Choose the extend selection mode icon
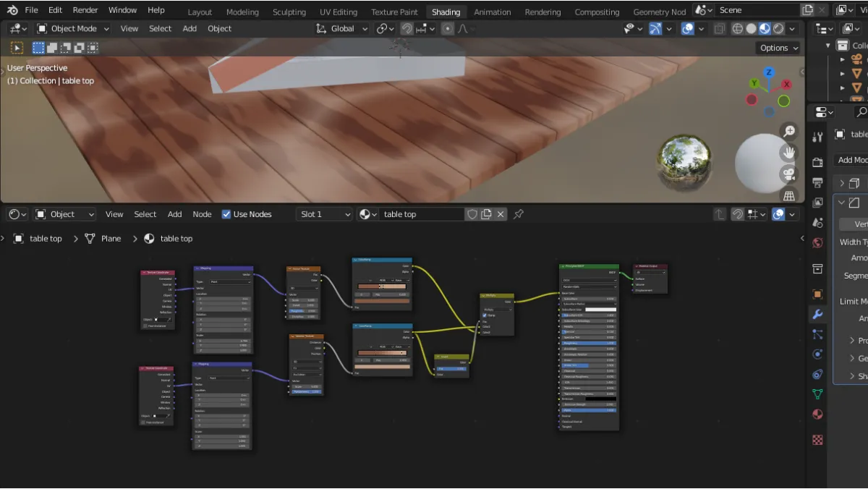The image size is (868, 489). point(52,48)
